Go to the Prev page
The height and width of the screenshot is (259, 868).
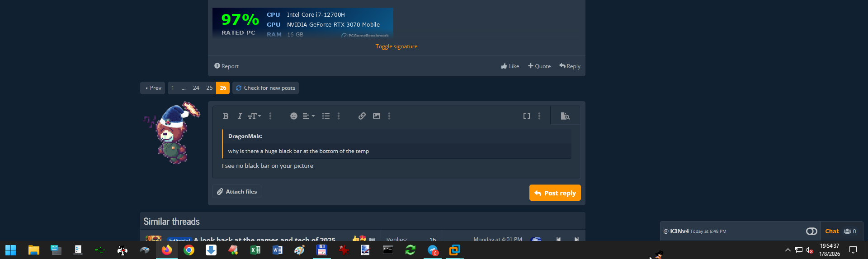(x=153, y=88)
